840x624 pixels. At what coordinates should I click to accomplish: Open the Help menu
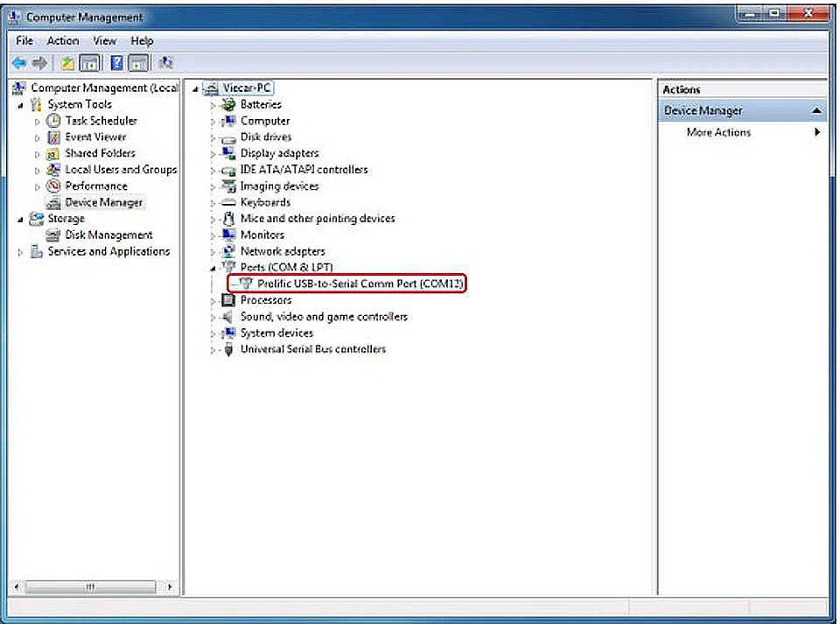pyautogui.click(x=142, y=41)
